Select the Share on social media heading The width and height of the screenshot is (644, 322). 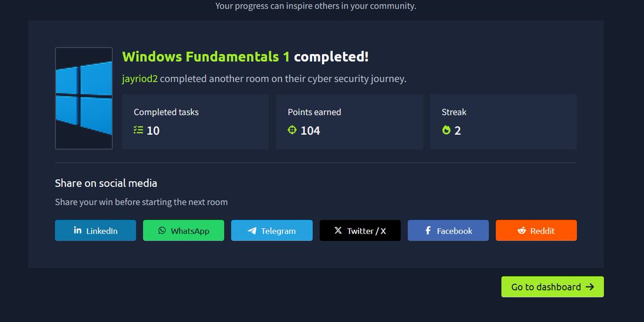point(106,183)
